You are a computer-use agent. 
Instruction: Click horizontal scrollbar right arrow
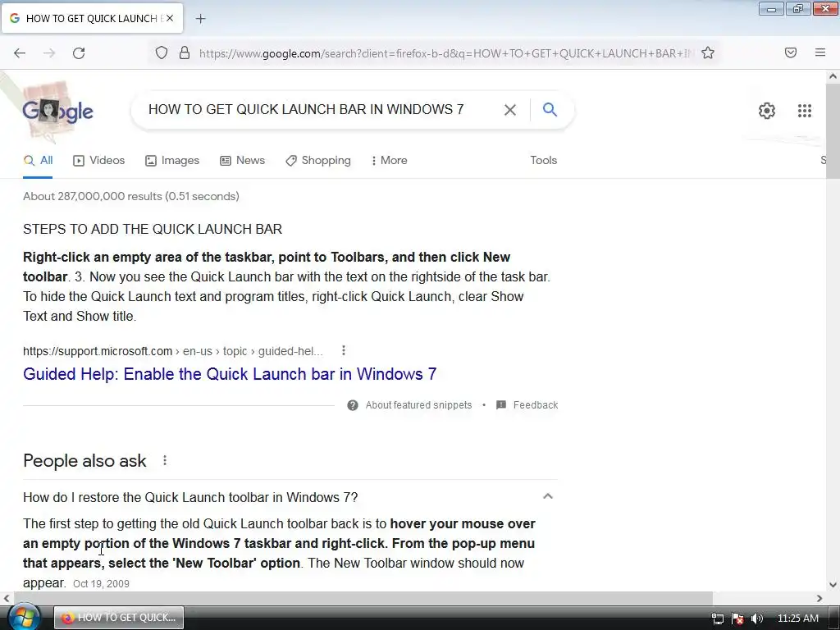(819, 598)
